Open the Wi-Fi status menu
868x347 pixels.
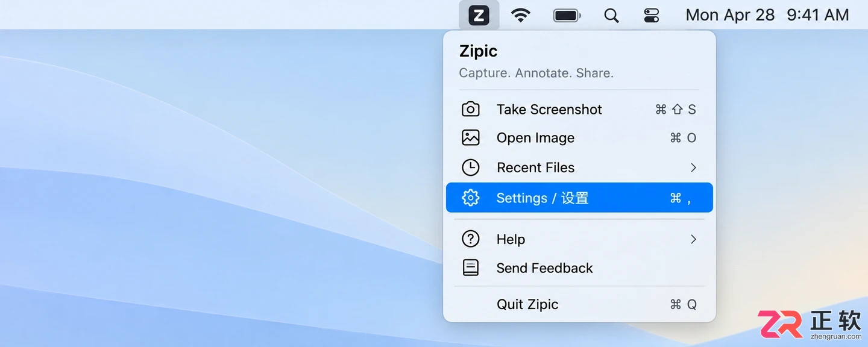(x=520, y=15)
